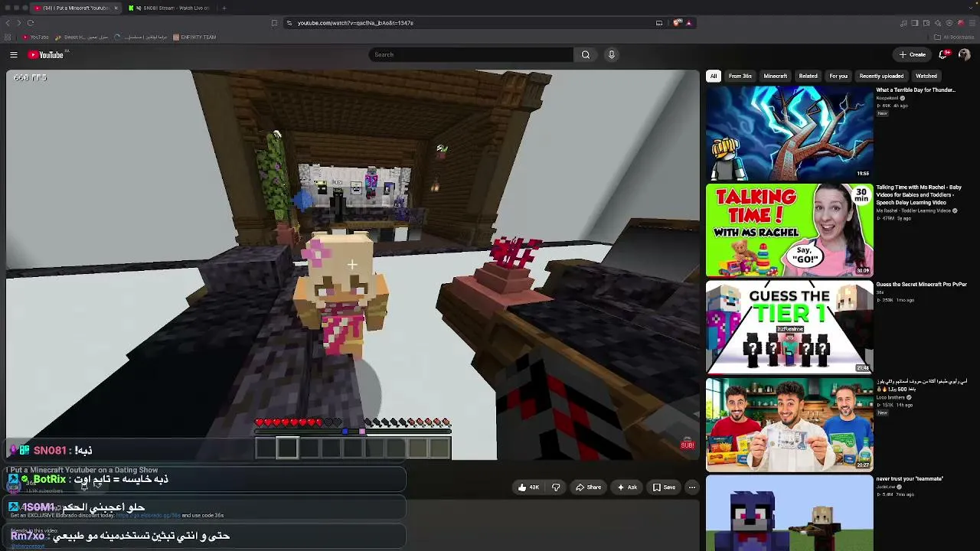The width and height of the screenshot is (980, 551).
Task: Open a new browser tab
Action: tap(224, 8)
